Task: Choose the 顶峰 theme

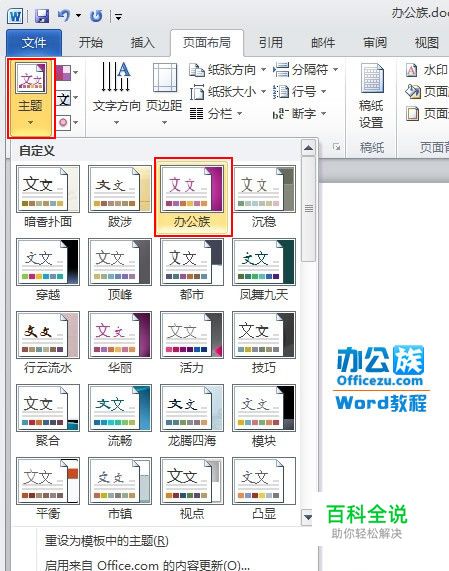Action: click(x=120, y=270)
